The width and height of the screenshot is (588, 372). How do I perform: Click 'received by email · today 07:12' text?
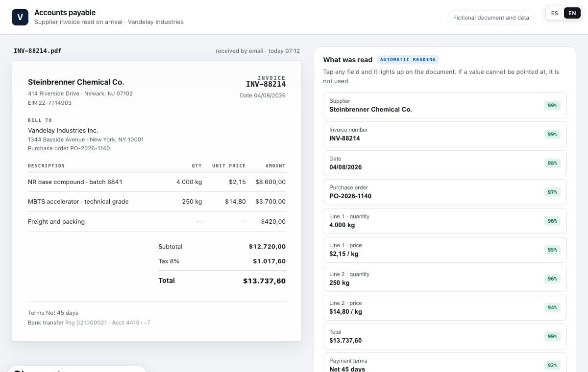point(258,51)
